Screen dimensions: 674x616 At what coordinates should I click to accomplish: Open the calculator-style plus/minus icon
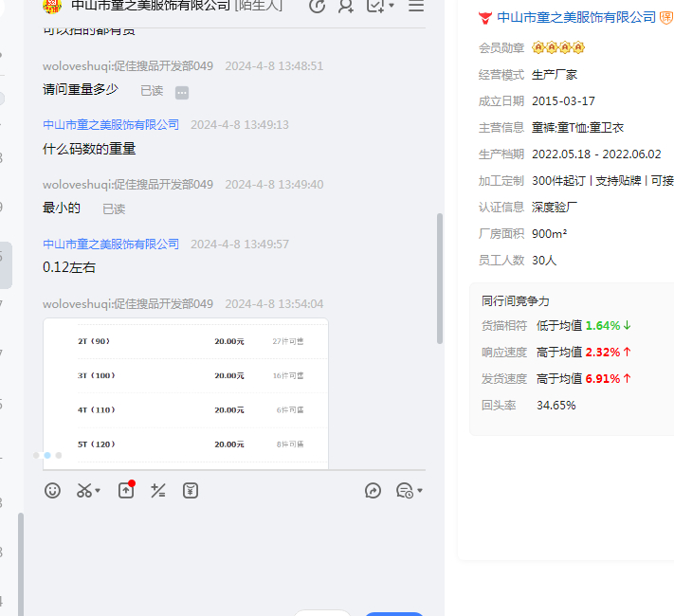[158, 490]
